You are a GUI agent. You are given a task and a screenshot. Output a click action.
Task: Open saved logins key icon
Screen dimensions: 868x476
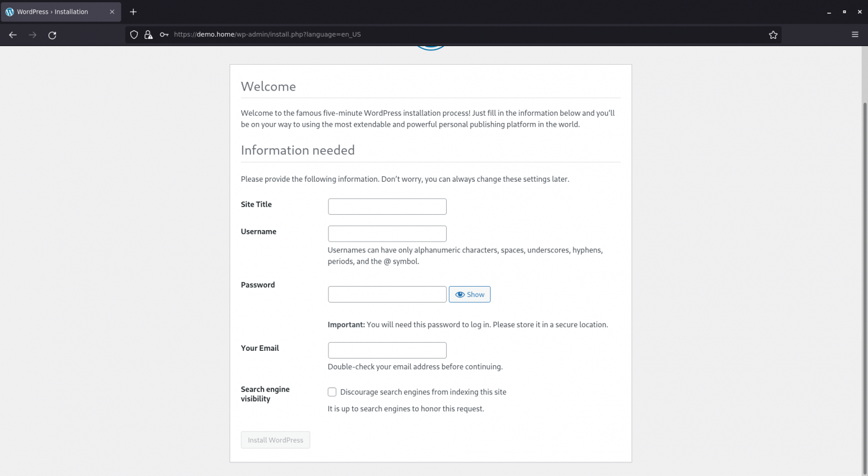(164, 35)
